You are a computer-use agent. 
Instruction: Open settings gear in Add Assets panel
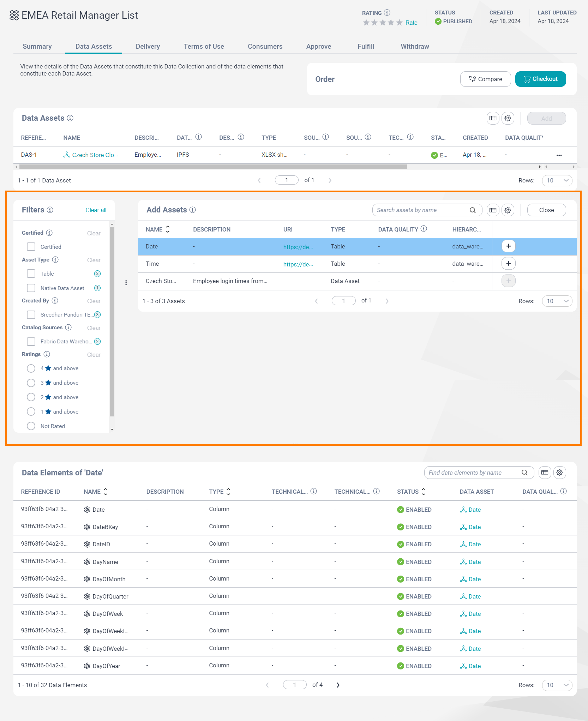coord(508,210)
